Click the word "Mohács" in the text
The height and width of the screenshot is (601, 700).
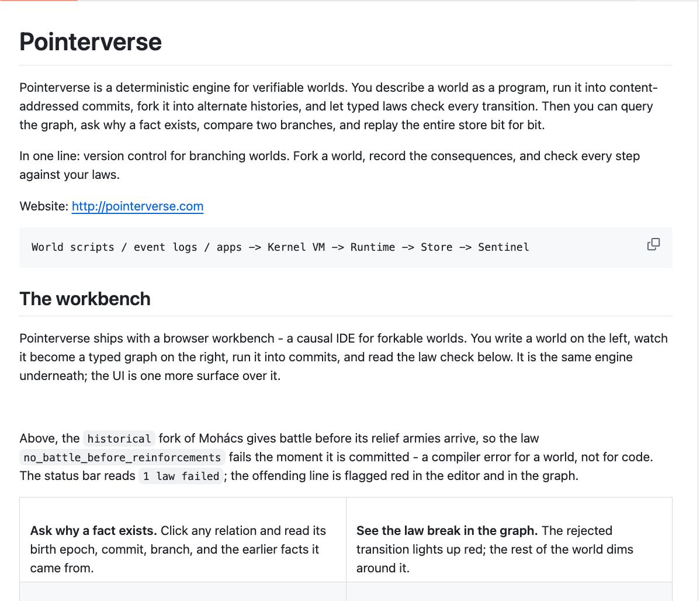[220, 438]
